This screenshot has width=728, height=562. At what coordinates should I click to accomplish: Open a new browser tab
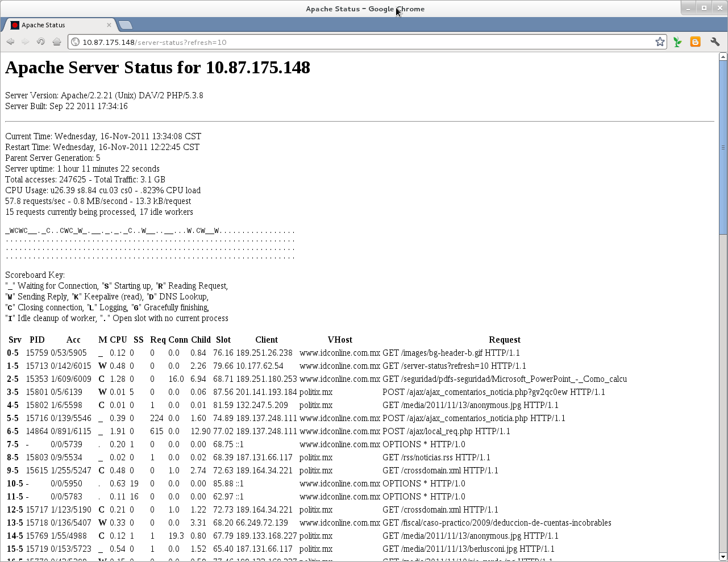125,24
